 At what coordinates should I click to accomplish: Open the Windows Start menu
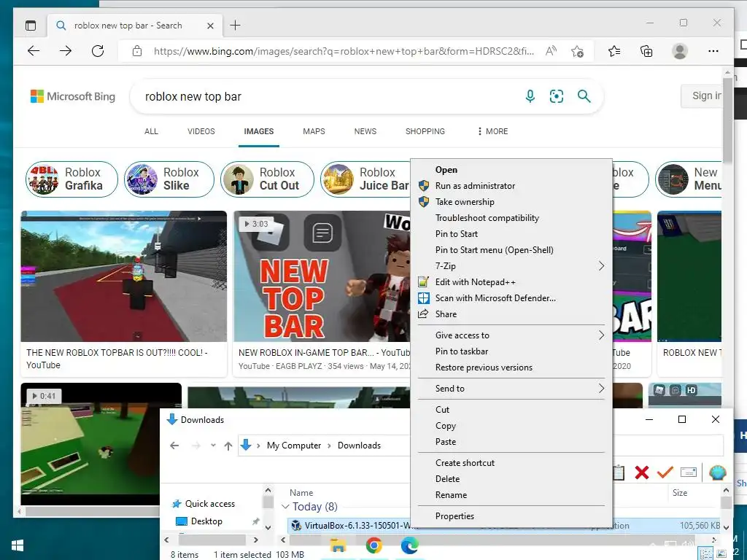pos(18,545)
